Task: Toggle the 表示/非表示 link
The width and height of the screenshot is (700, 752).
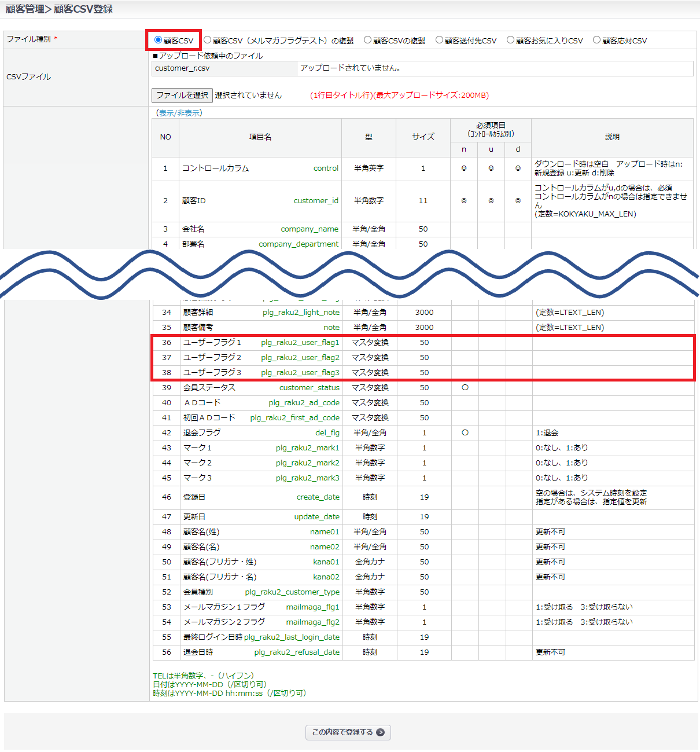Action: coord(179,113)
